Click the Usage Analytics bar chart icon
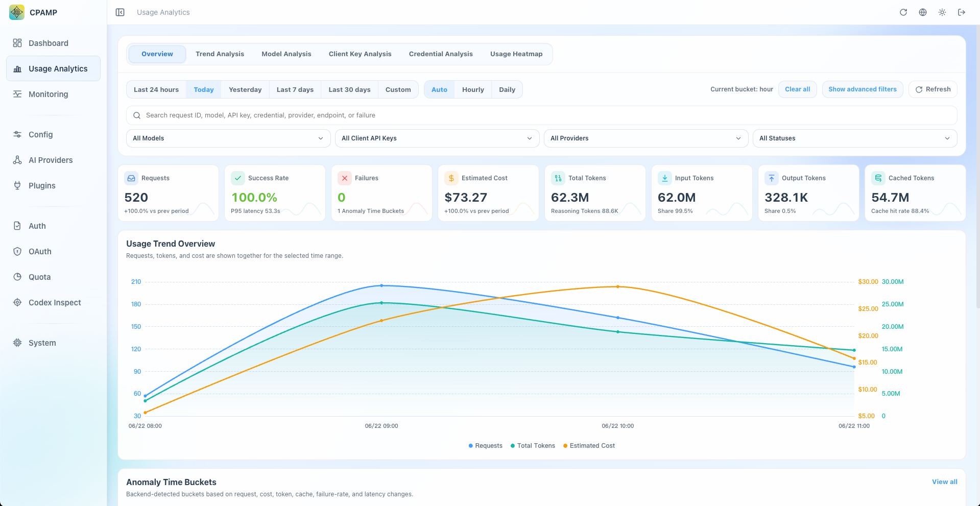Viewport: 980px width, 506px height. (x=17, y=68)
